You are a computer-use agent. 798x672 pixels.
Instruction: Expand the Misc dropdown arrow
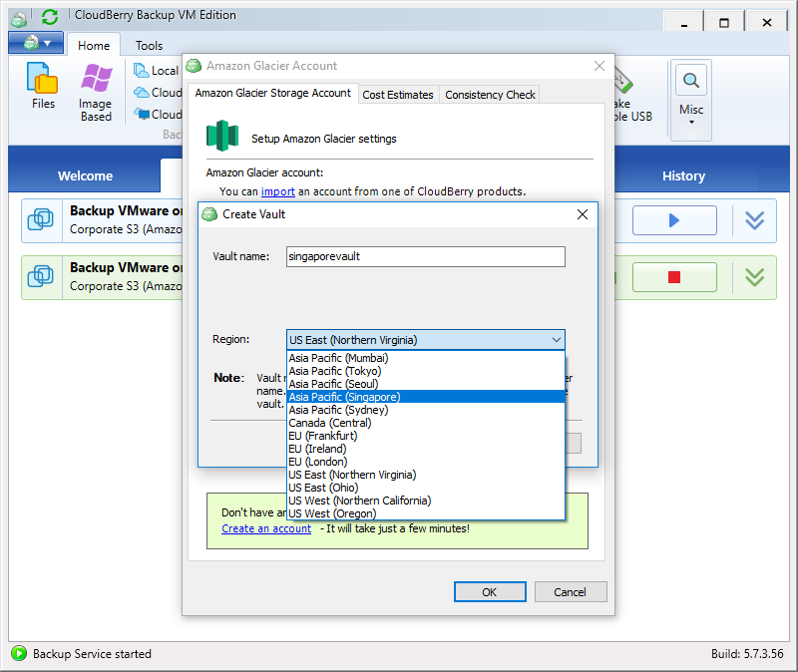pyautogui.click(x=691, y=122)
